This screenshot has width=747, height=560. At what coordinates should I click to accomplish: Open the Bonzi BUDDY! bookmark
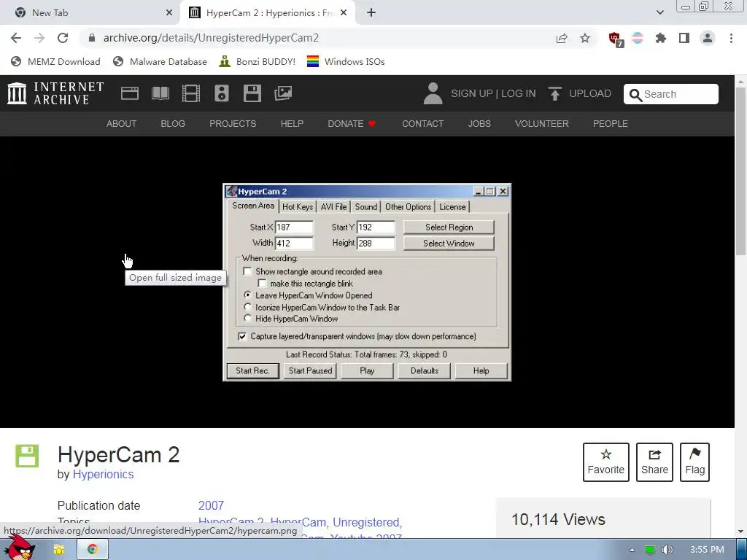[258, 61]
